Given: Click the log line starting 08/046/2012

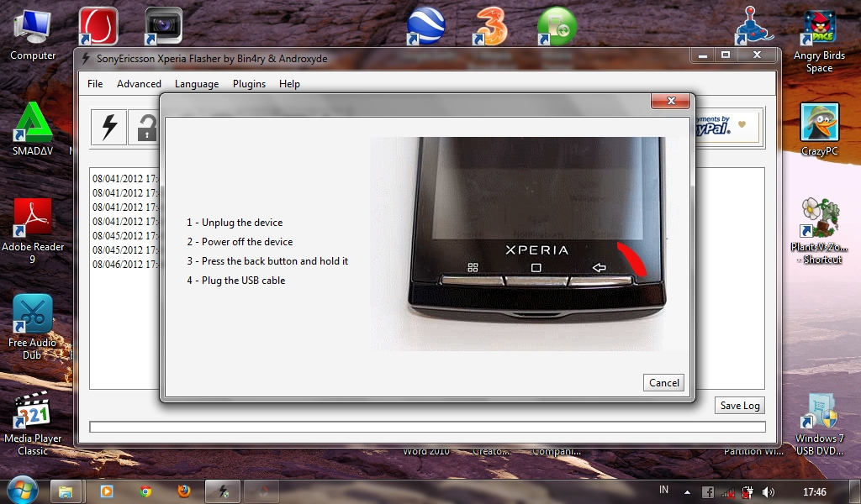Looking at the screenshot, I should tap(125, 265).
